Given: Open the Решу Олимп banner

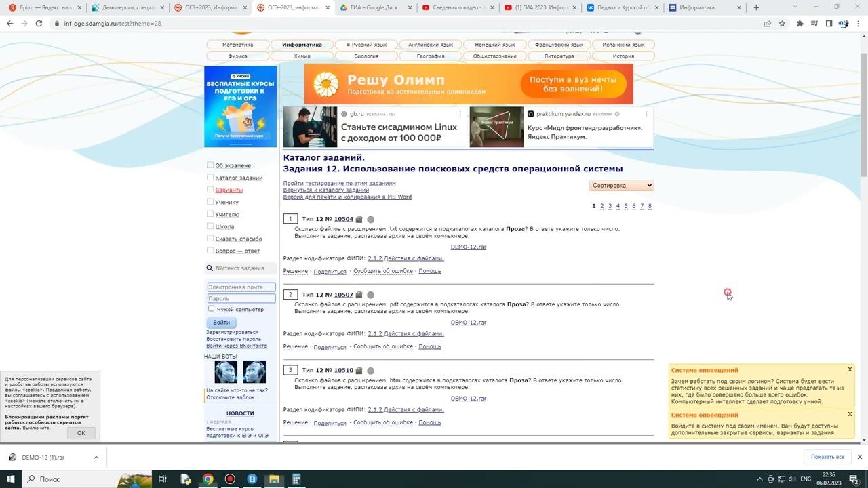Looking at the screenshot, I should click(469, 84).
